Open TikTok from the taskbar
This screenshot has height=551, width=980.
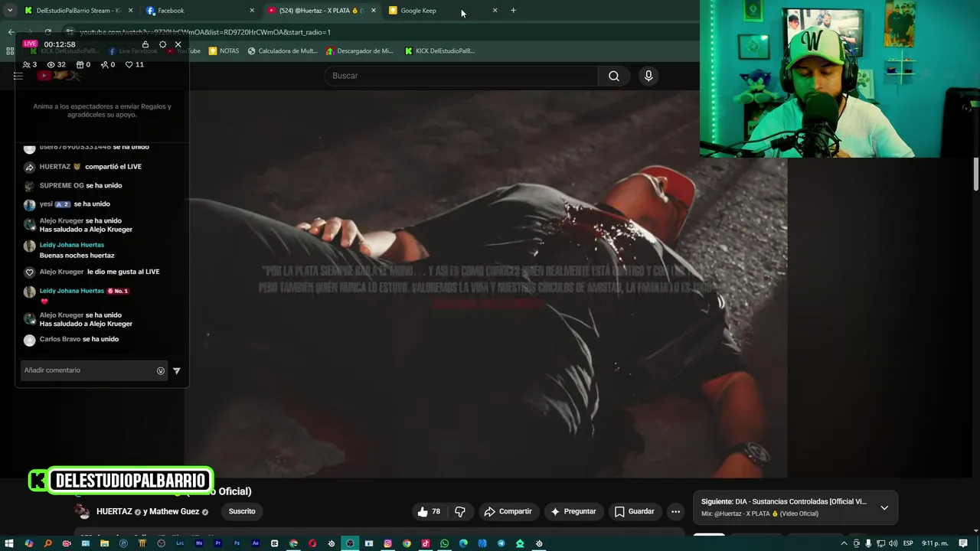point(426,543)
